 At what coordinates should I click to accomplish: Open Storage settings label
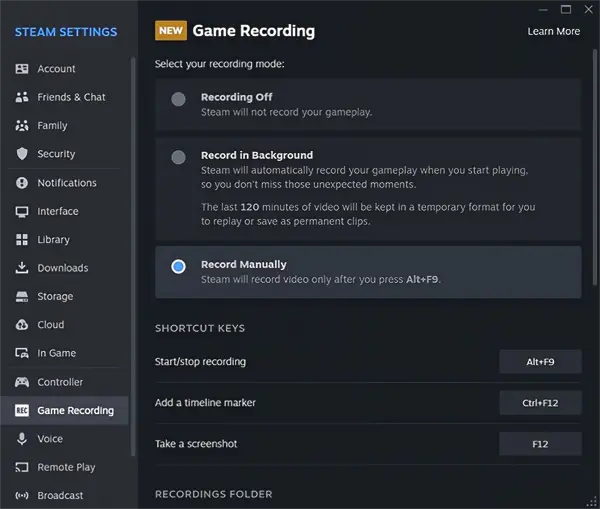pyautogui.click(x=55, y=297)
